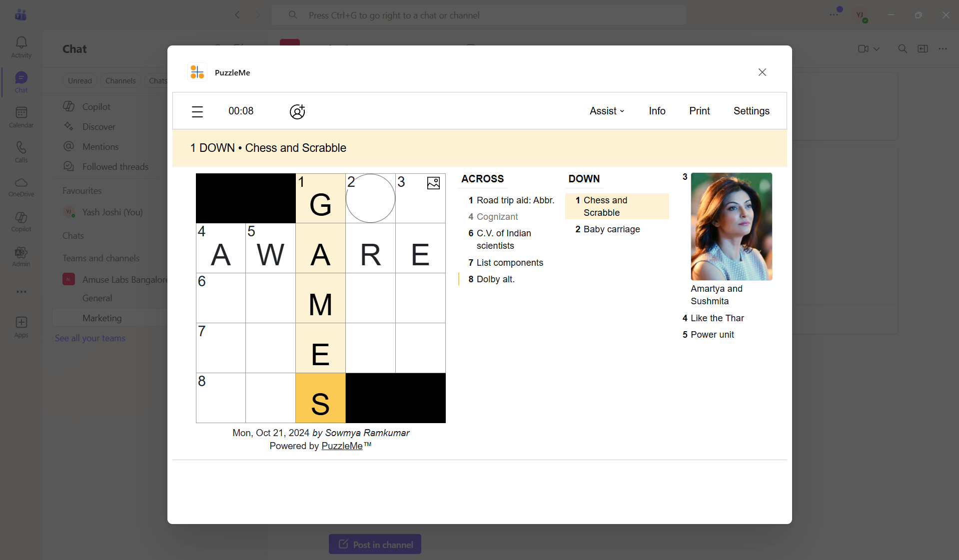The width and height of the screenshot is (959, 560).
Task: Click the invite player icon
Action: (x=297, y=111)
